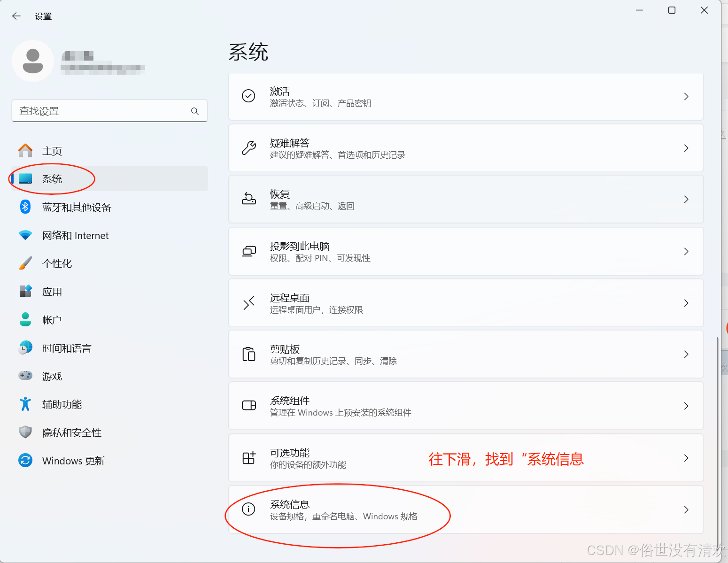
Task: Expand the 恢复 row chevron
Action: [x=686, y=199]
